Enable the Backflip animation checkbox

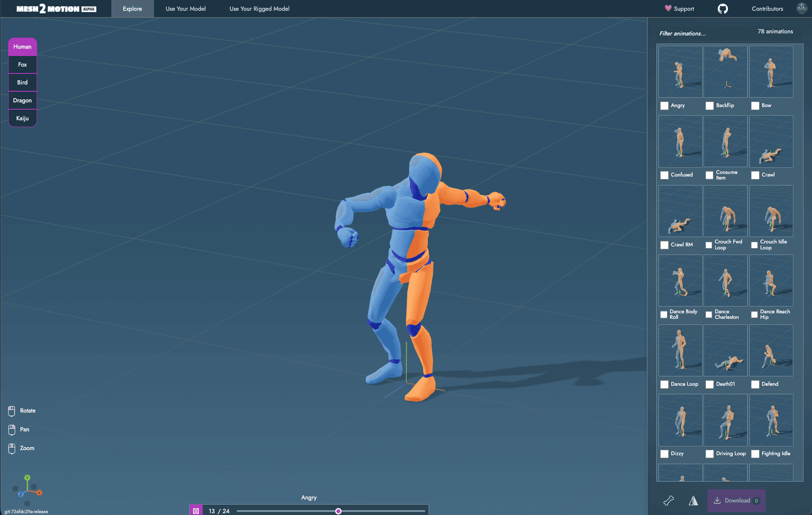709,106
